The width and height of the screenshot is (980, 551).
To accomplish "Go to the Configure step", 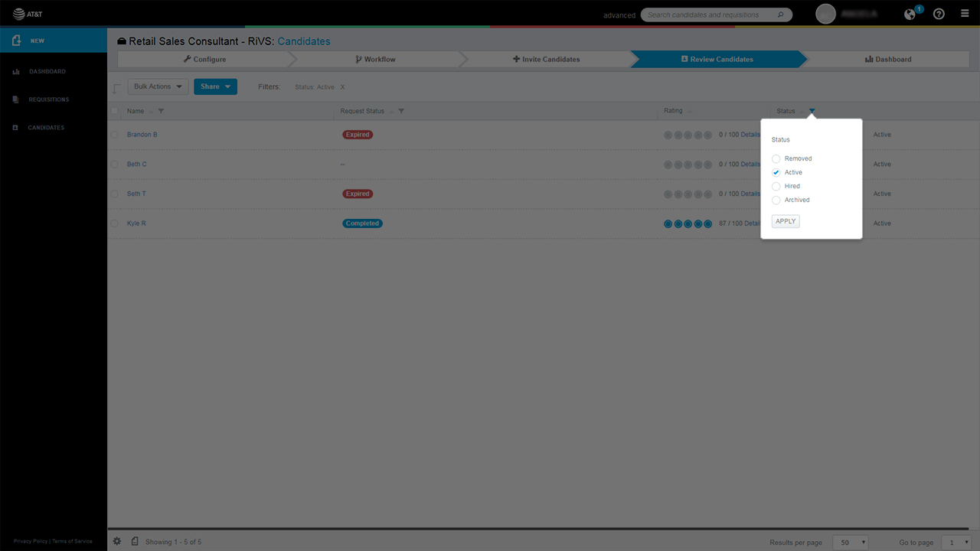I will 204,59.
